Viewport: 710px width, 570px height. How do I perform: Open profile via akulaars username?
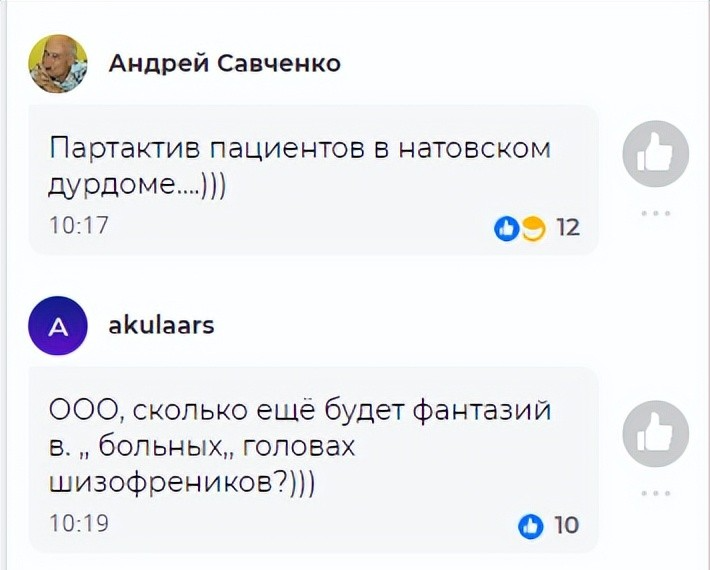pos(161,325)
